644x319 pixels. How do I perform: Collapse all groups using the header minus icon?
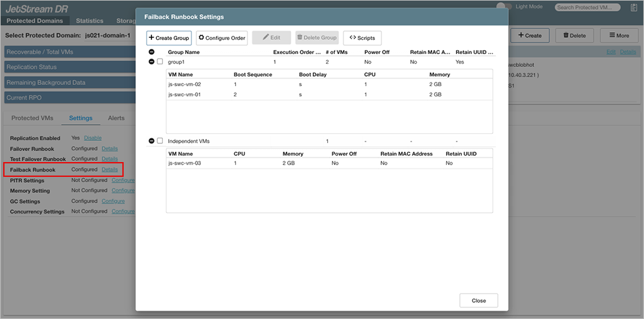pyautogui.click(x=151, y=51)
